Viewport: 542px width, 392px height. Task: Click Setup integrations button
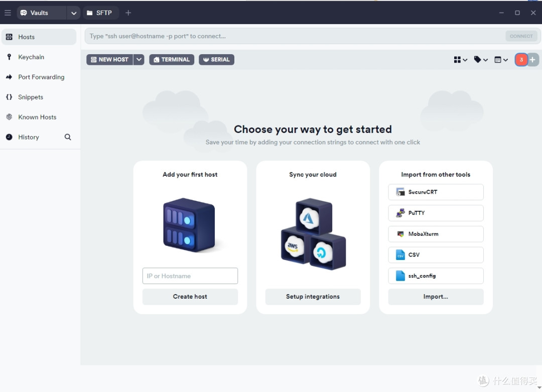point(313,297)
